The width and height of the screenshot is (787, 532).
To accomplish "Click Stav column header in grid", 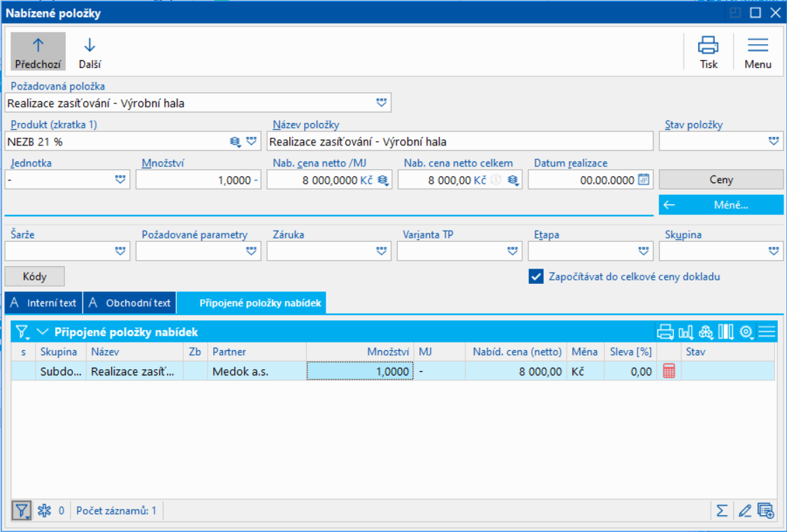I will pyautogui.click(x=728, y=352).
